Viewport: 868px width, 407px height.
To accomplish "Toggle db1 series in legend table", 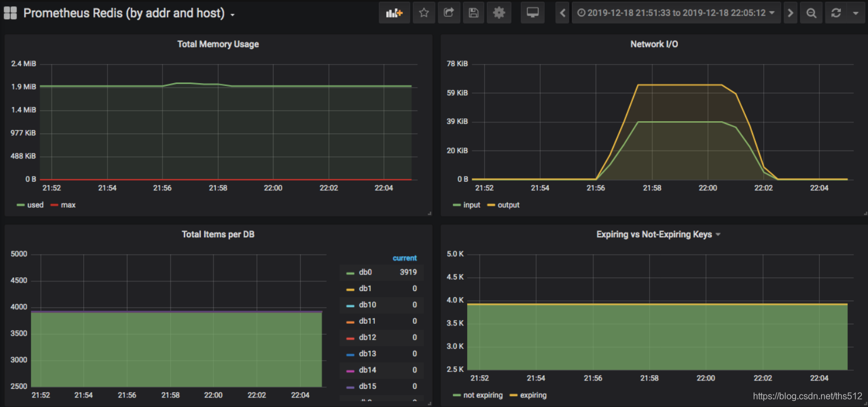I will point(365,289).
